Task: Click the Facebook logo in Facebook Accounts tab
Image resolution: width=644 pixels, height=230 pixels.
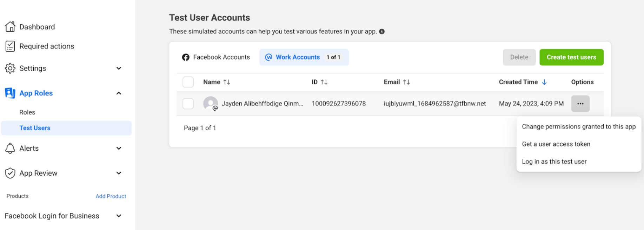Action: (186, 57)
